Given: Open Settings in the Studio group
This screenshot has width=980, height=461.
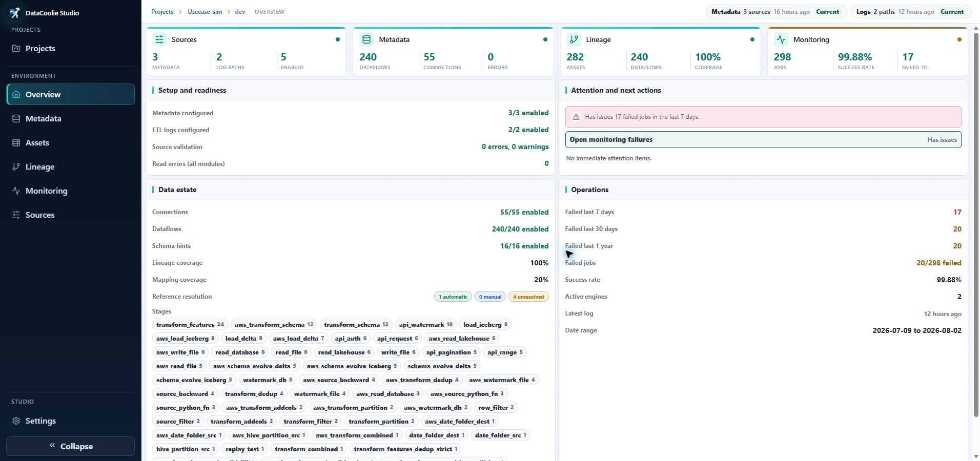Looking at the screenshot, I should coord(71,421).
